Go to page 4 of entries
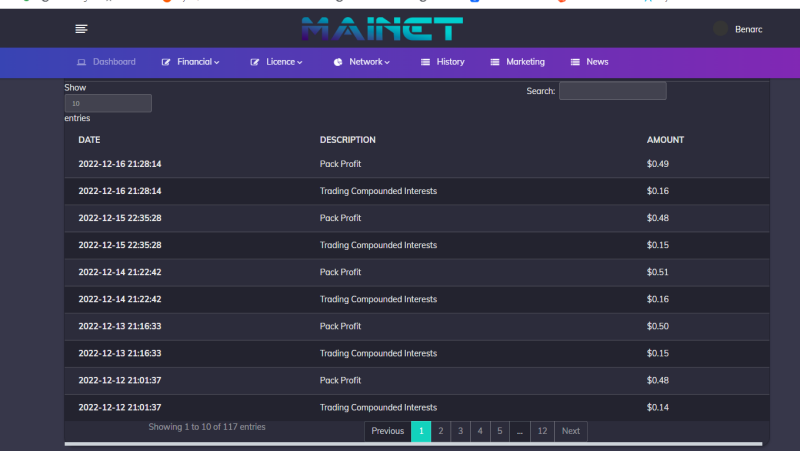Screen dimensions: 800x451 (x=480, y=431)
